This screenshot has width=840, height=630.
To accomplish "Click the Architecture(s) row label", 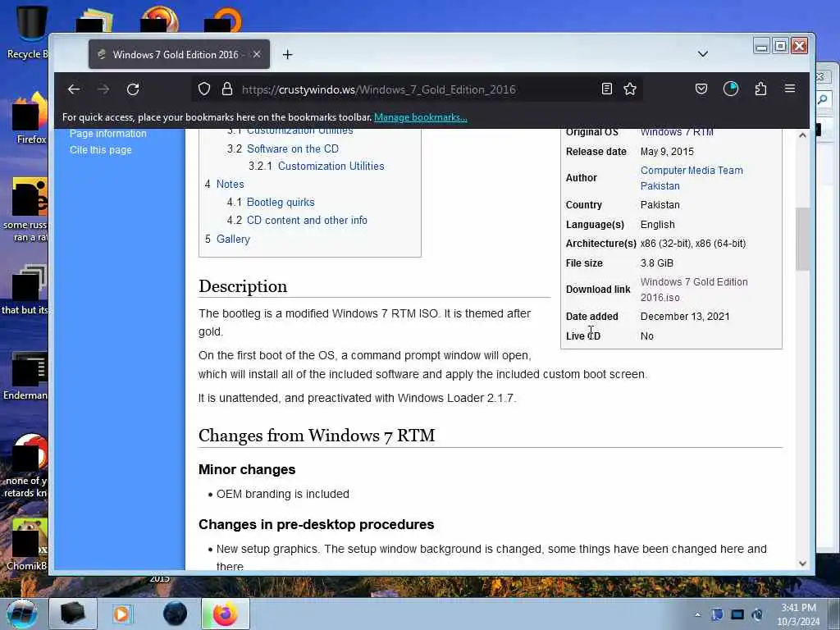I will (x=600, y=244).
